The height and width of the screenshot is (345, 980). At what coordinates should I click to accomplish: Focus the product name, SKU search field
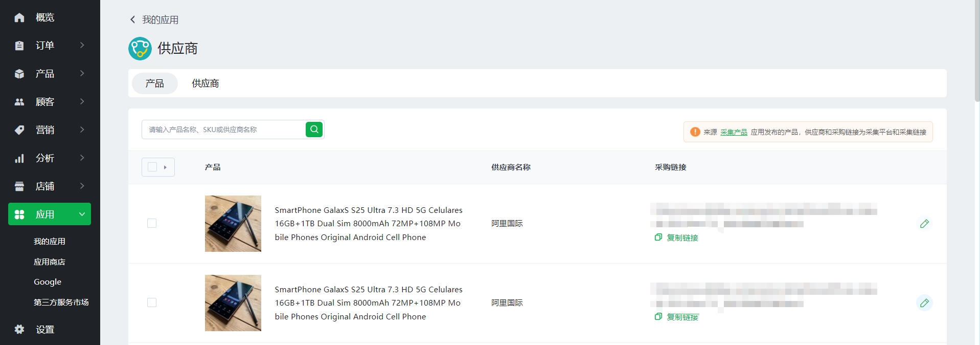tap(224, 130)
